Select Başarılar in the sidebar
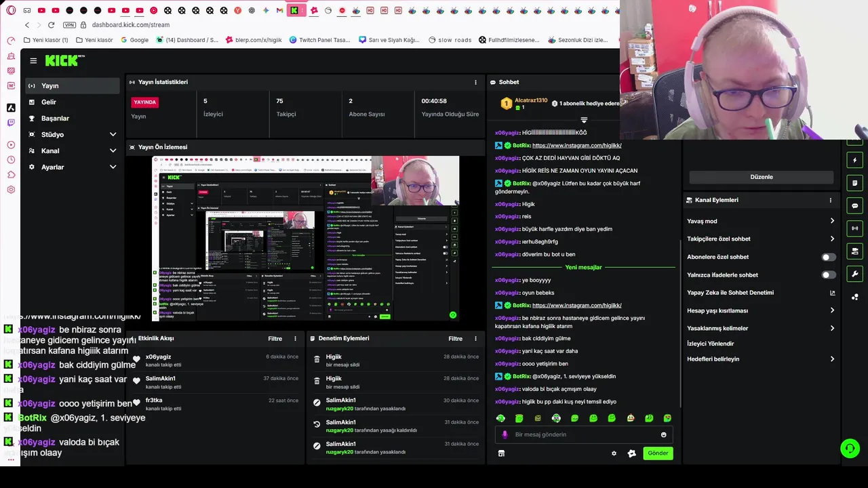This screenshot has height=488, width=868. click(x=74, y=119)
